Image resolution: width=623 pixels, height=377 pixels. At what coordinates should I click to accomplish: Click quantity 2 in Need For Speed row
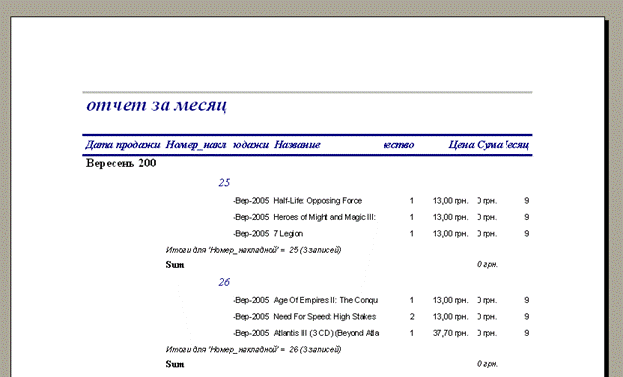[x=412, y=317]
